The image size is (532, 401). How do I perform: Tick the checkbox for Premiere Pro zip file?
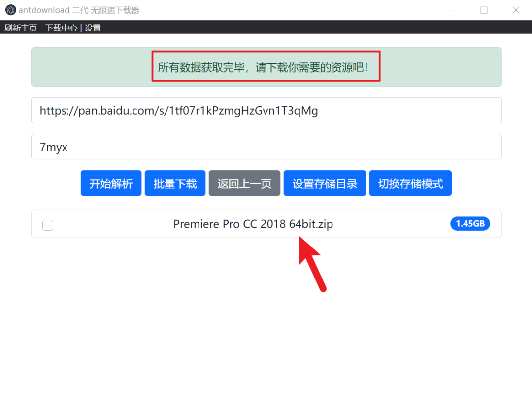pos(48,225)
